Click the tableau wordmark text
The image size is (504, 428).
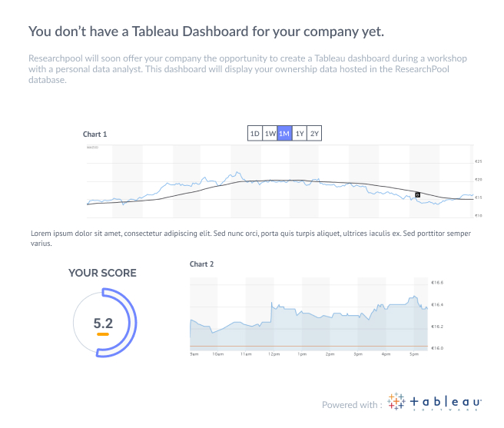[444, 402]
